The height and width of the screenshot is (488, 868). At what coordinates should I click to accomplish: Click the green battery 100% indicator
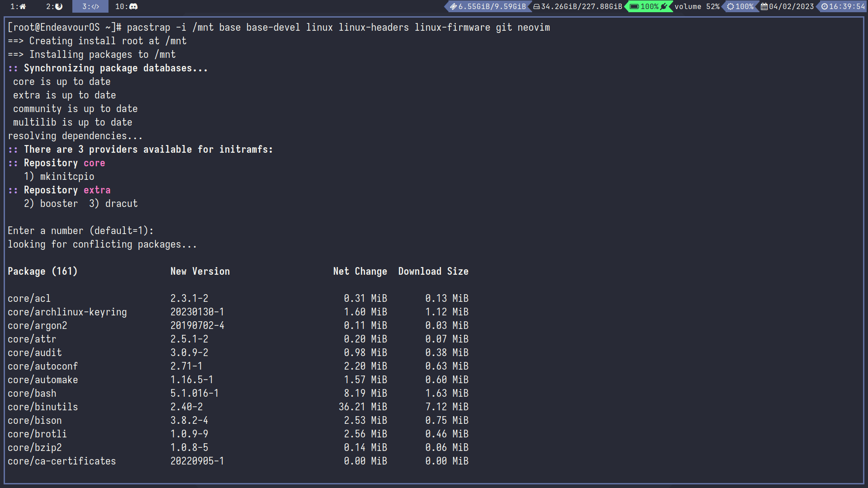[x=649, y=6]
